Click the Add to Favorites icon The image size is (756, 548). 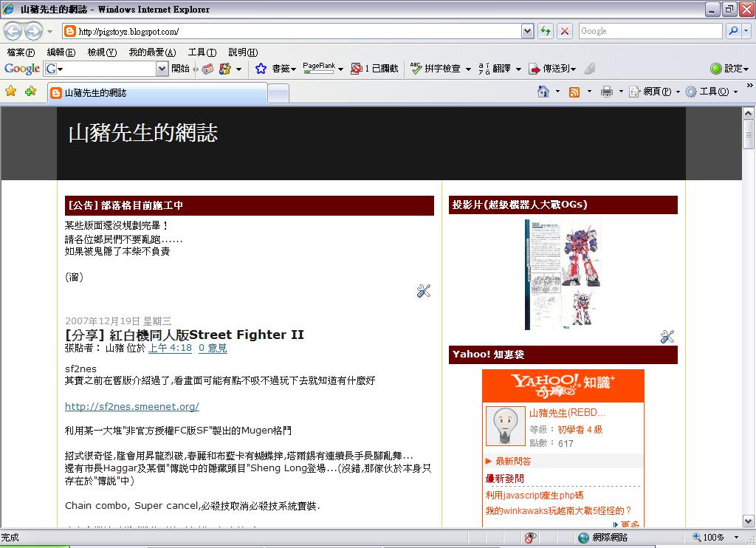30,92
